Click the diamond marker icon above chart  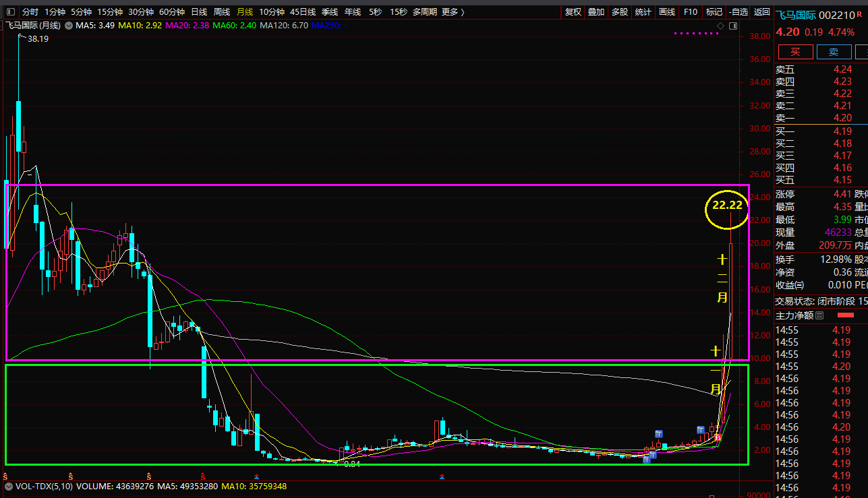point(720,26)
